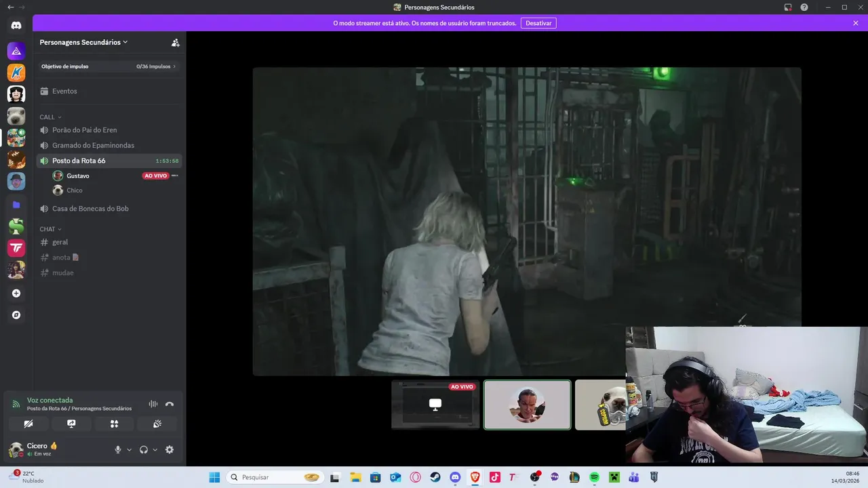Expand the Personagens Secundários server menu

click(x=83, y=42)
